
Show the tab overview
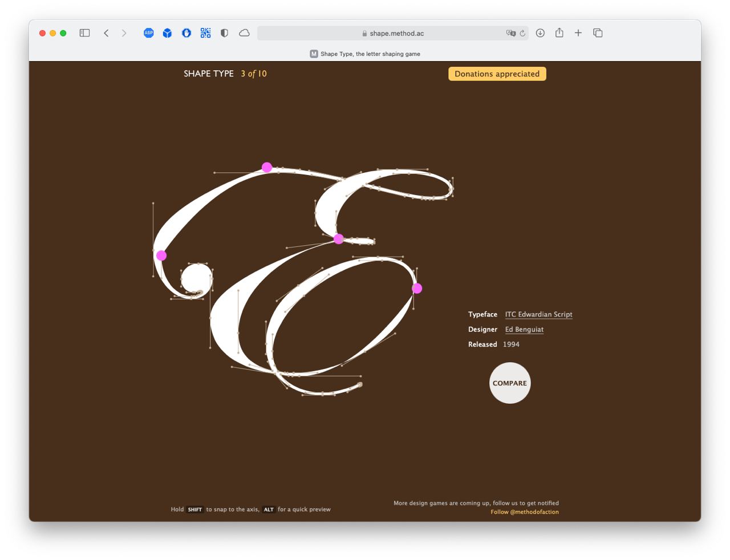pos(598,33)
